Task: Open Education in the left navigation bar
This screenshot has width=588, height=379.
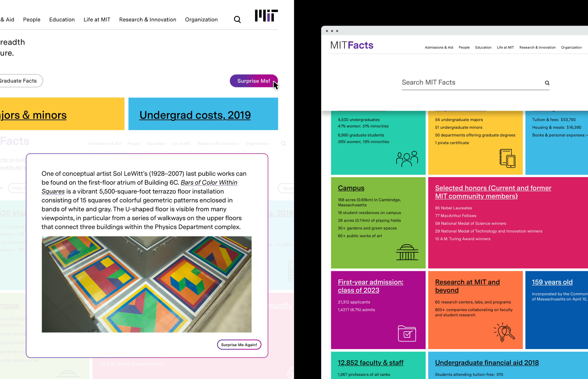Action: click(x=62, y=20)
